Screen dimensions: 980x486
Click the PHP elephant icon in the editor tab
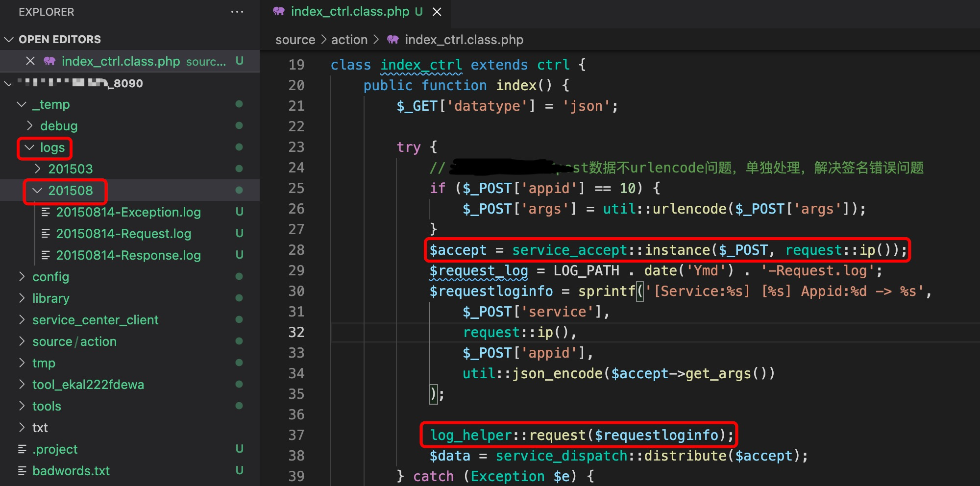coord(279,11)
